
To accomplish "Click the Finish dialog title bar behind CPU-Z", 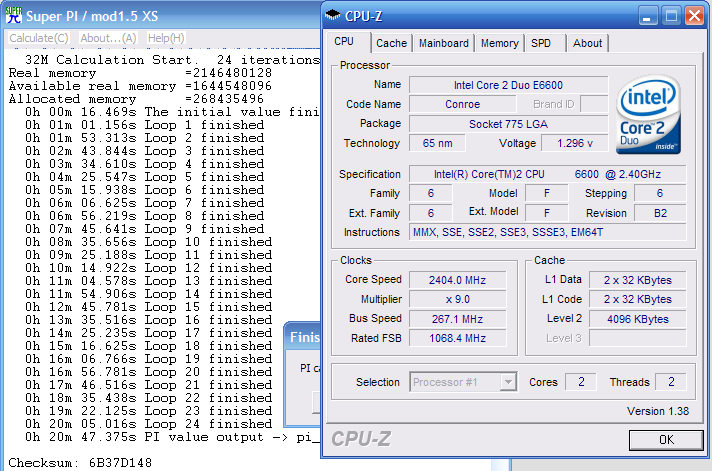I will (303, 337).
